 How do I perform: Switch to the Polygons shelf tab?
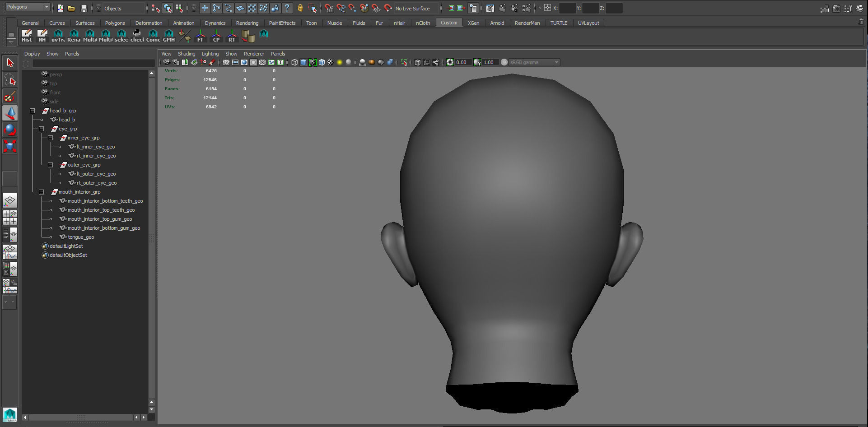pos(115,23)
